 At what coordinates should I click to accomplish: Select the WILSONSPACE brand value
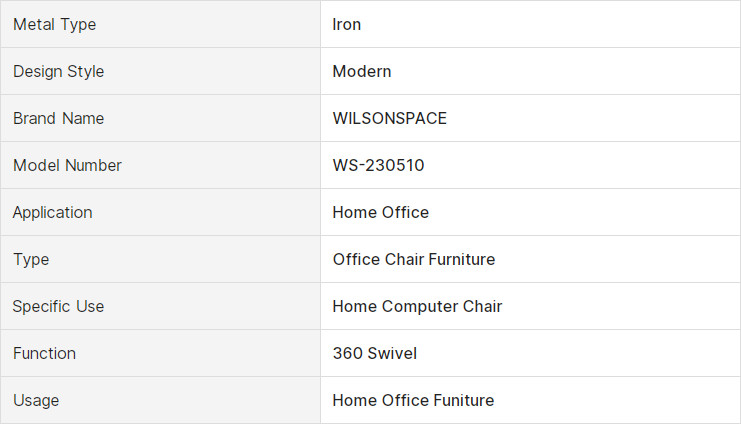tap(389, 118)
